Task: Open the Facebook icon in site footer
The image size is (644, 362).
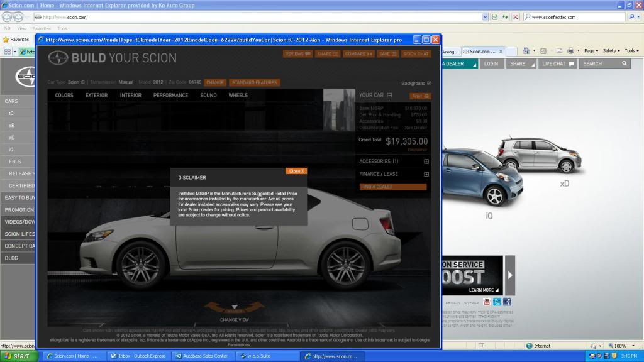Action: 508,302
